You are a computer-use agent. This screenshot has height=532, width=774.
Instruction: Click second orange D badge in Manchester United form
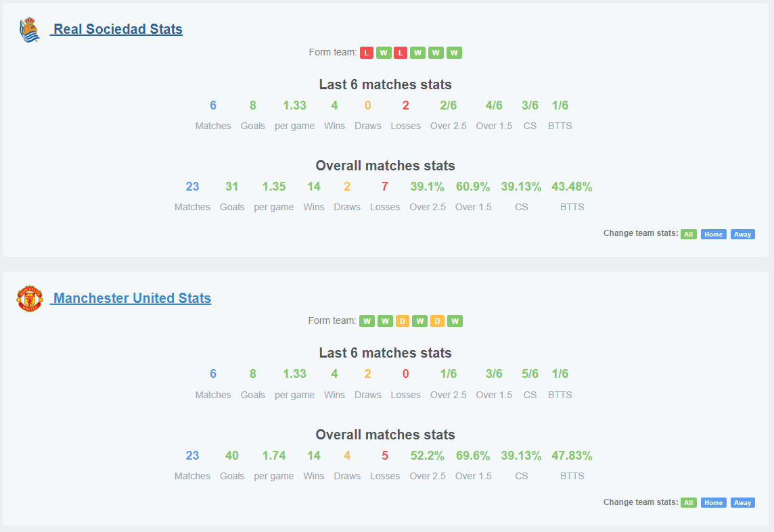[x=437, y=322]
